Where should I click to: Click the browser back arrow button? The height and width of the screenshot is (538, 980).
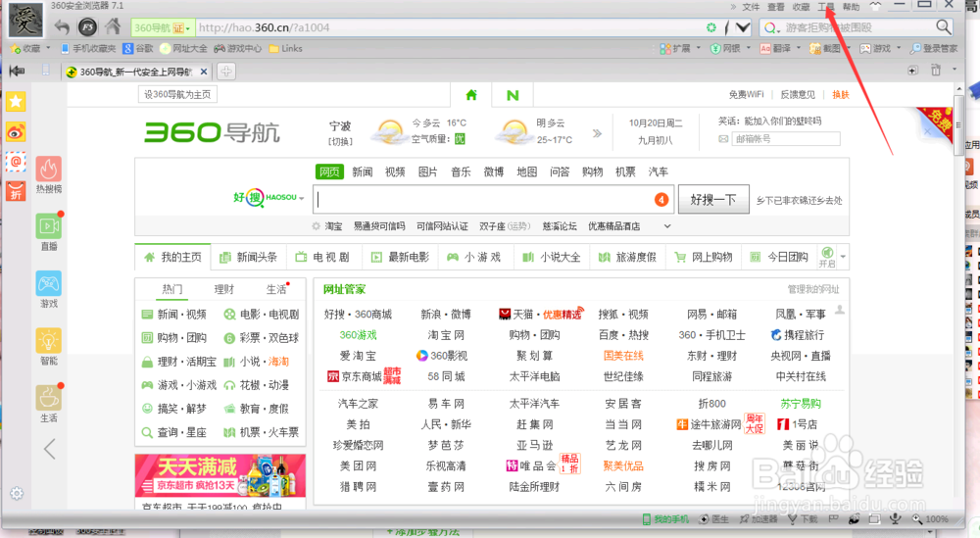pyautogui.click(x=61, y=26)
